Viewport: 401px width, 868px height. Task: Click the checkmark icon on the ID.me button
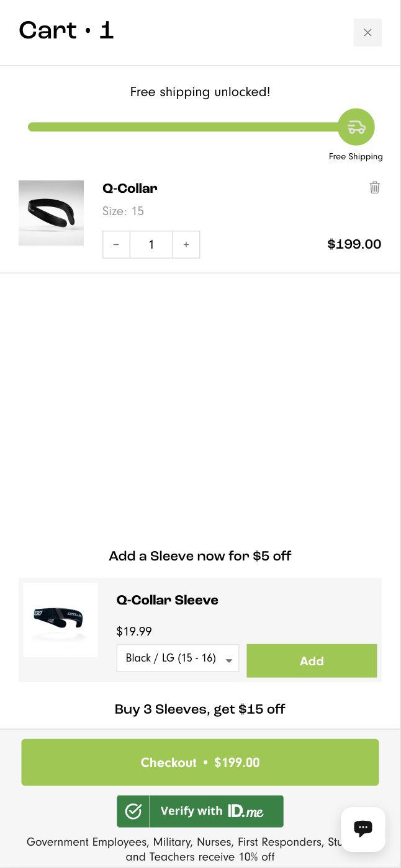click(133, 811)
